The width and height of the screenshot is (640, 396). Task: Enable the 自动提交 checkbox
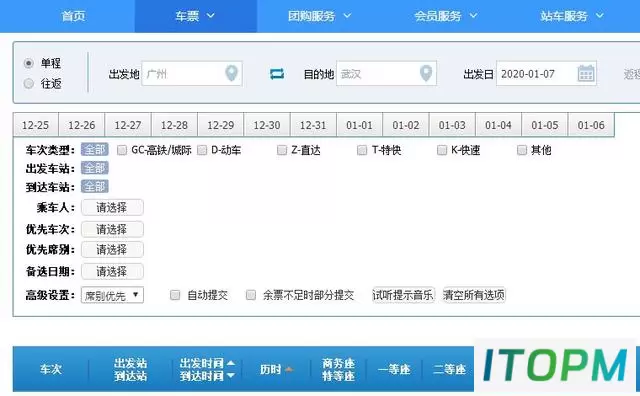tap(175, 295)
